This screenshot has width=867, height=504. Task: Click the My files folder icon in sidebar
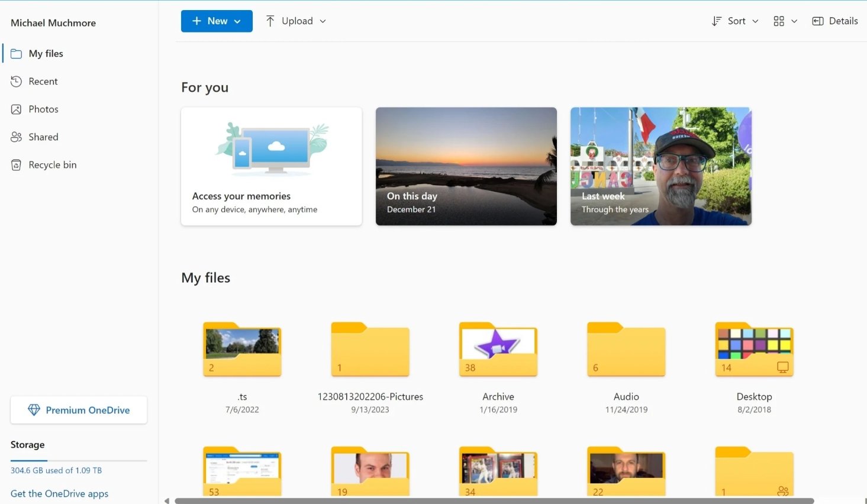(17, 53)
